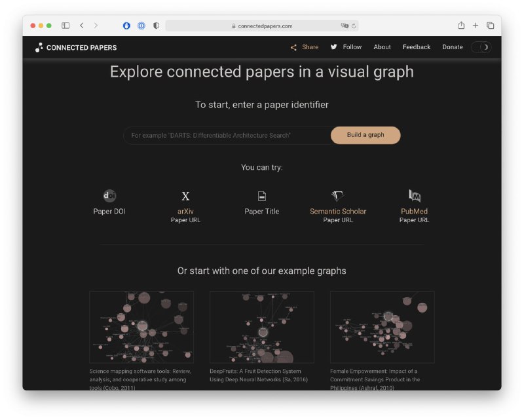Click the connectedpapers.com address bar
Image resolution: width=524 pixels, height=420 pixels.
coord(262,26)
